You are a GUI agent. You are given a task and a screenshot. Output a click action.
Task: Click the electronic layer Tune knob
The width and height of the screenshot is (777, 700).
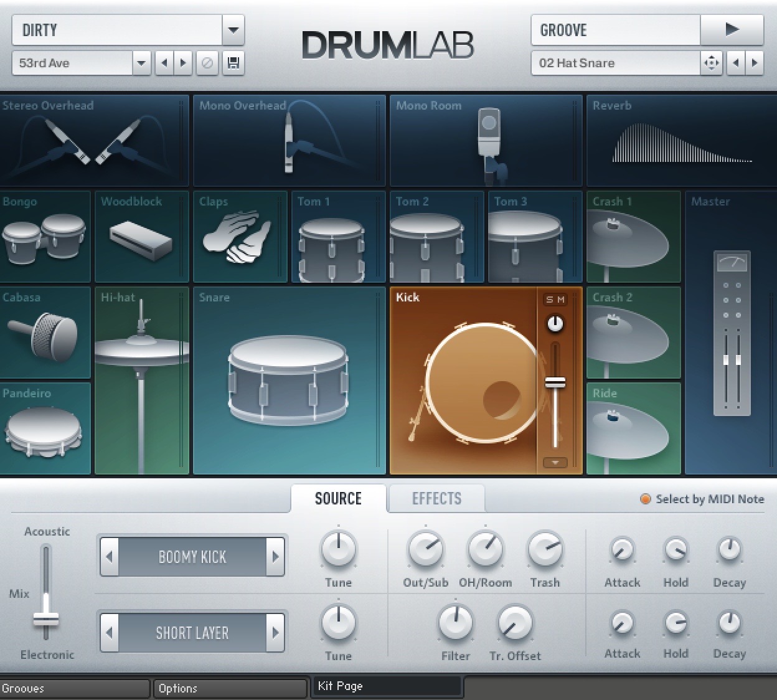pos(338,623)
